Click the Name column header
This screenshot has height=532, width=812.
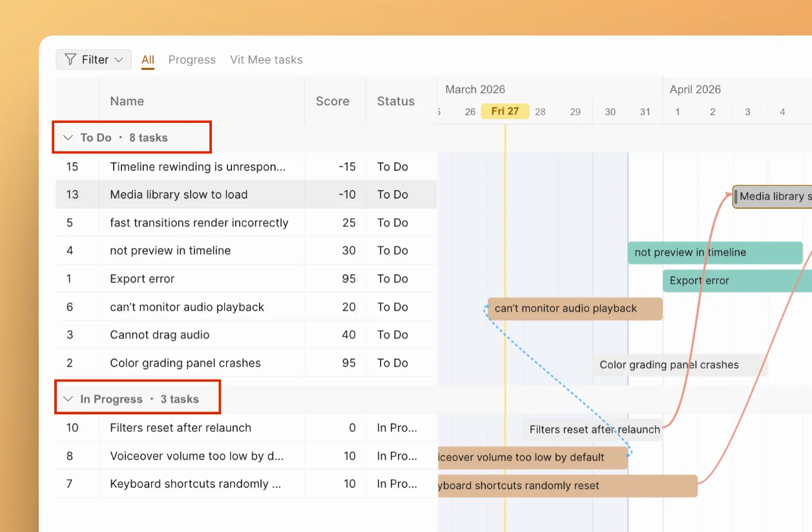pyautogui.click(x=127, y=101)
